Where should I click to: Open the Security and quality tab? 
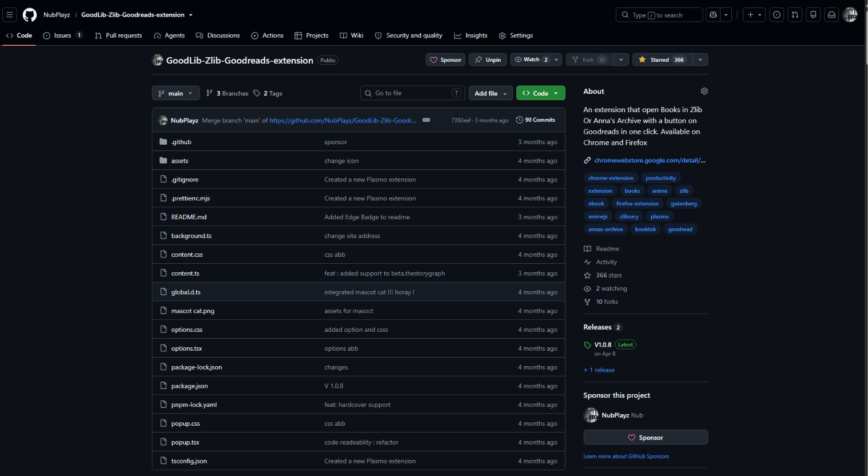coord(409,35)
